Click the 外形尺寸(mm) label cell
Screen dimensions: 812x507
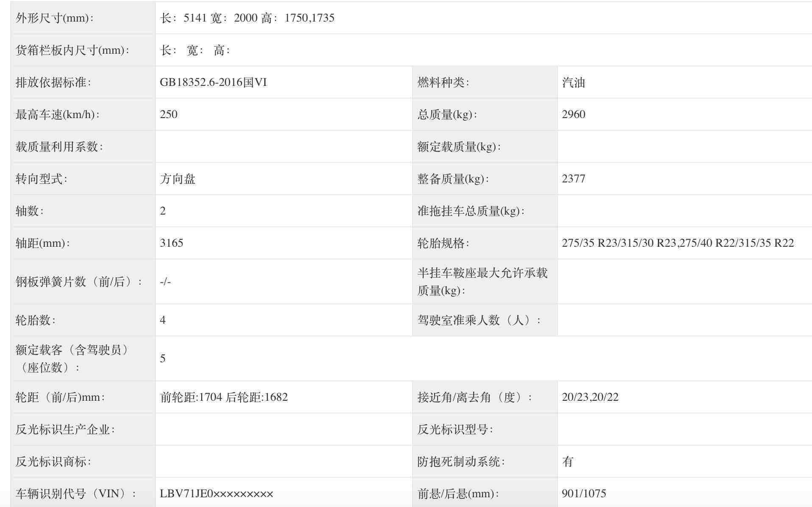(x=83, y=18)
